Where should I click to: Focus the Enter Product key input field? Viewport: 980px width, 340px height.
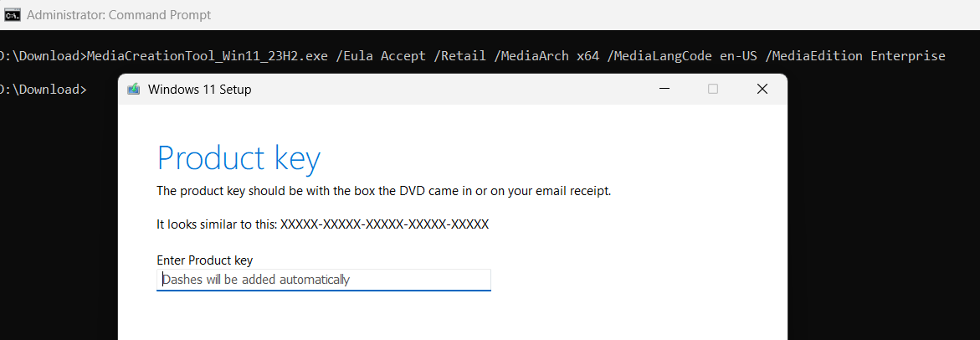coord(324,280)
